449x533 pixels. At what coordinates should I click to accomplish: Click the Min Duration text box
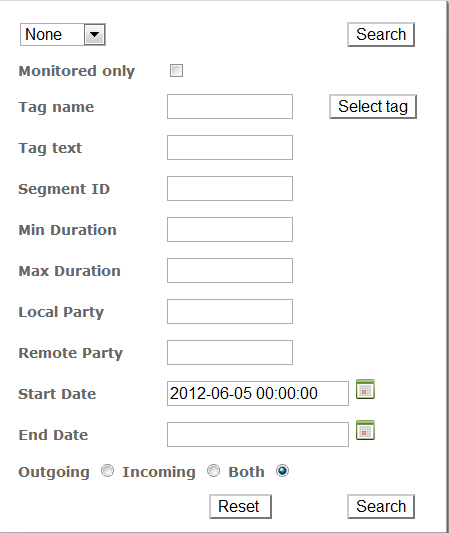tap(230, 230)
